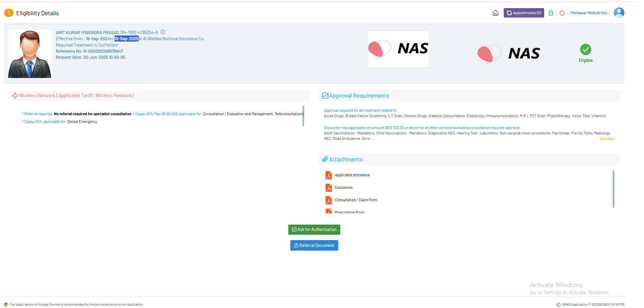Expand approval list with See More

(x=607, y=139)
